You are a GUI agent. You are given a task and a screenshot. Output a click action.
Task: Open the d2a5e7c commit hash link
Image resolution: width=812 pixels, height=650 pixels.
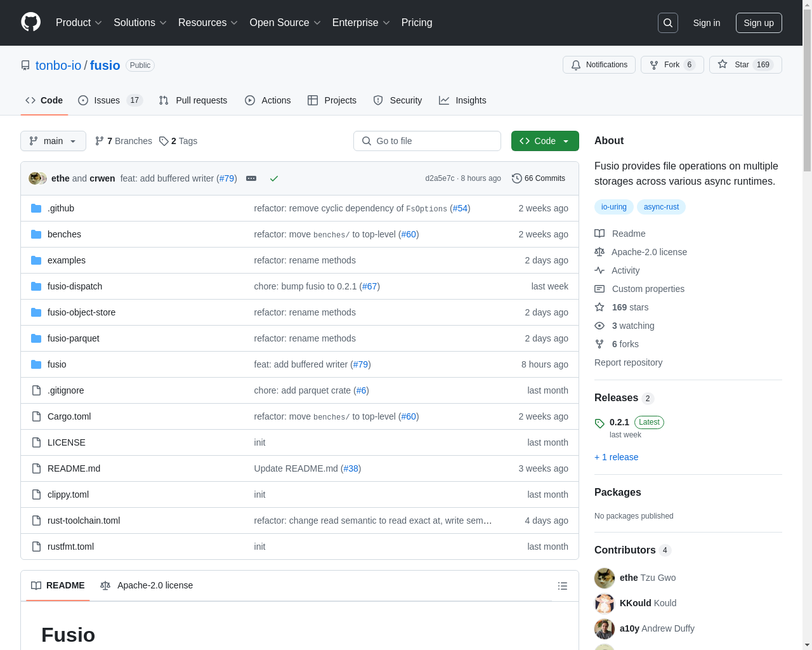pyautogui.click(x=440, y=178)
